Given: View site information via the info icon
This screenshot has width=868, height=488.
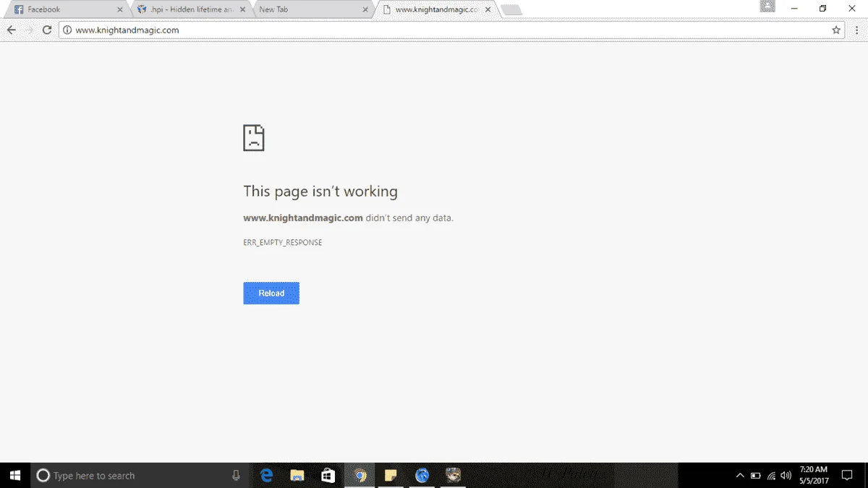Looking at the screenshot, I should [67, 30].
